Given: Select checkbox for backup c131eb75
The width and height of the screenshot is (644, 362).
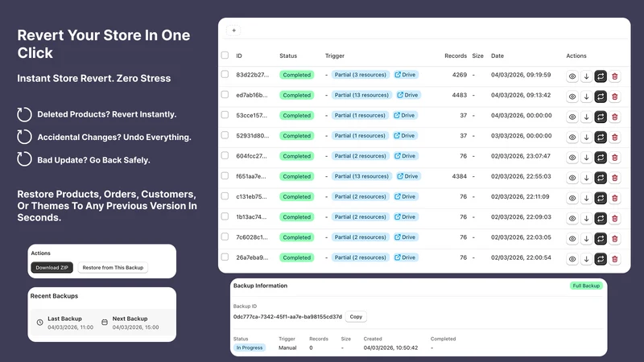Looking at the screenshot, I should click(x=225, y=196).
